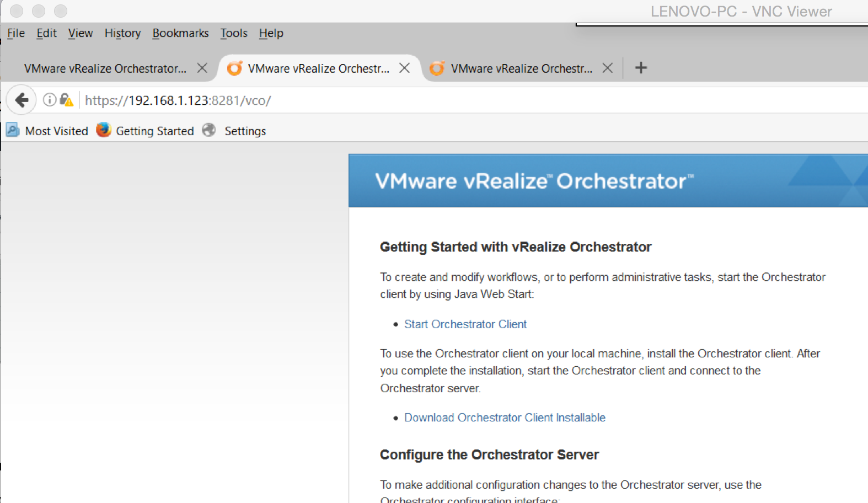Close the first VMware vRealize Orchestrator tab
This screenshot has height=503, width=868.
202,68
